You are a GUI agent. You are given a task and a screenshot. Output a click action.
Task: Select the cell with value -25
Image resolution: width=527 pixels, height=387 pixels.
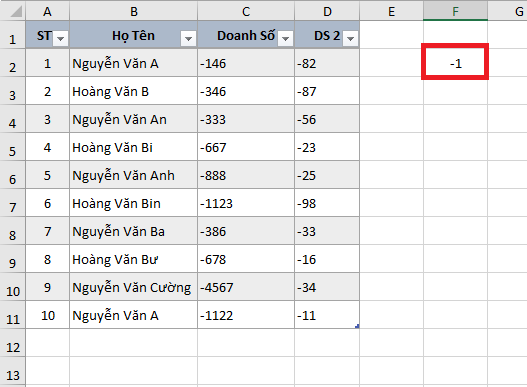[x=327, y=175]
